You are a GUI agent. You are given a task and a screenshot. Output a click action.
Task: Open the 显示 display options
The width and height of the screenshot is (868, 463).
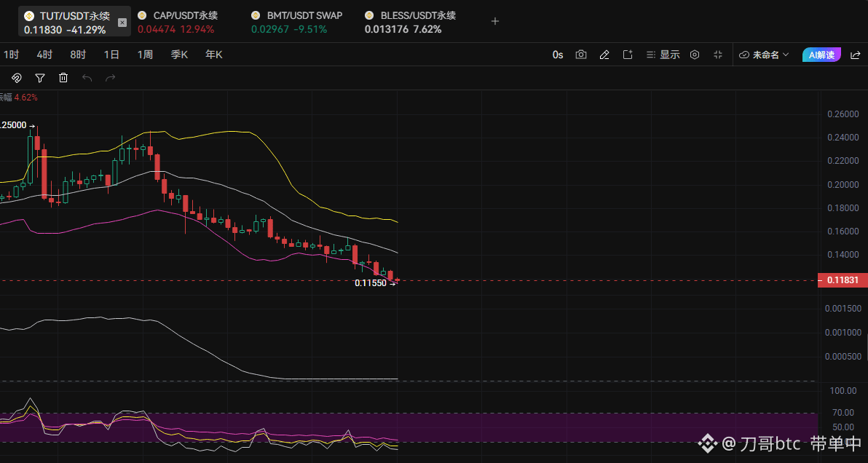tap(663, 55)
